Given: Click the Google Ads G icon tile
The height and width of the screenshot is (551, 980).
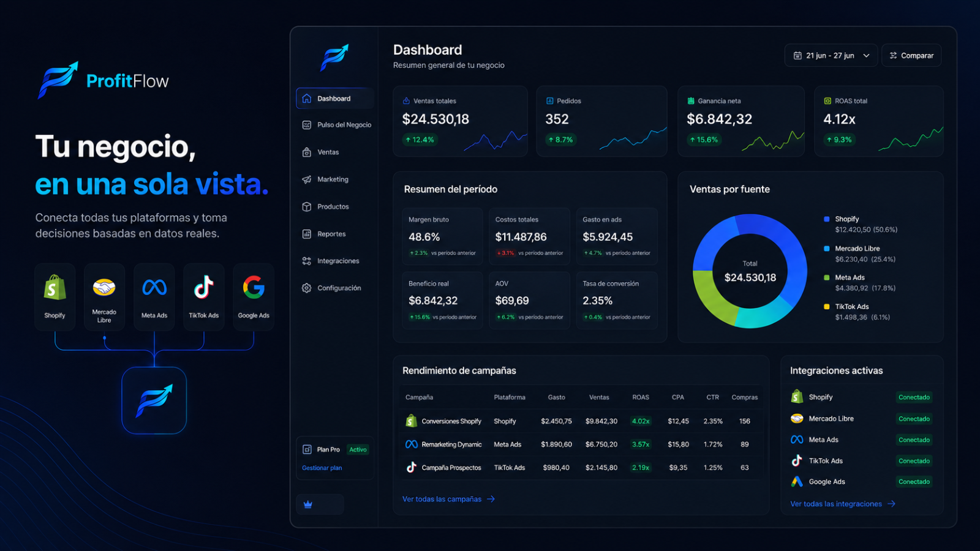Looking at the screenshot, I should (254, 297).
